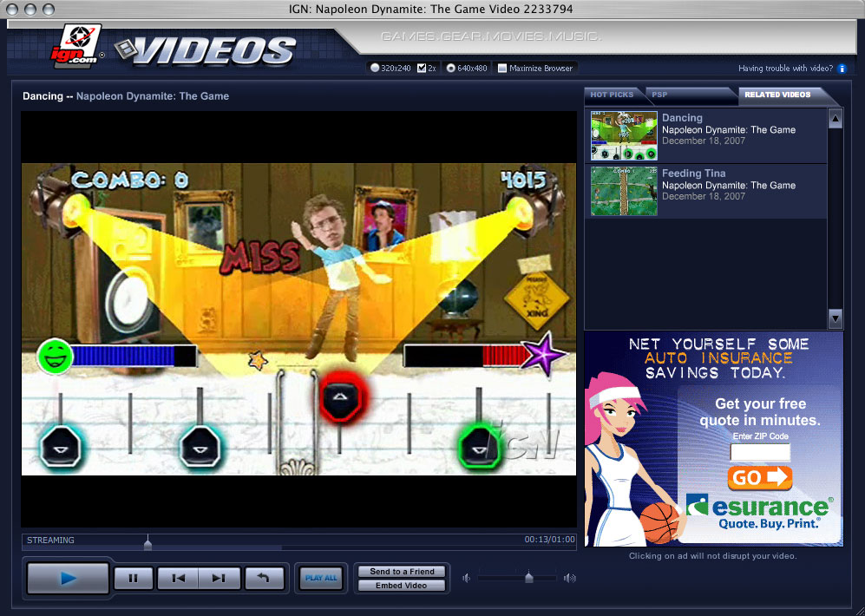Click the replay curved arrow button
Screen dimensions: 865x616
pos(265,578)
